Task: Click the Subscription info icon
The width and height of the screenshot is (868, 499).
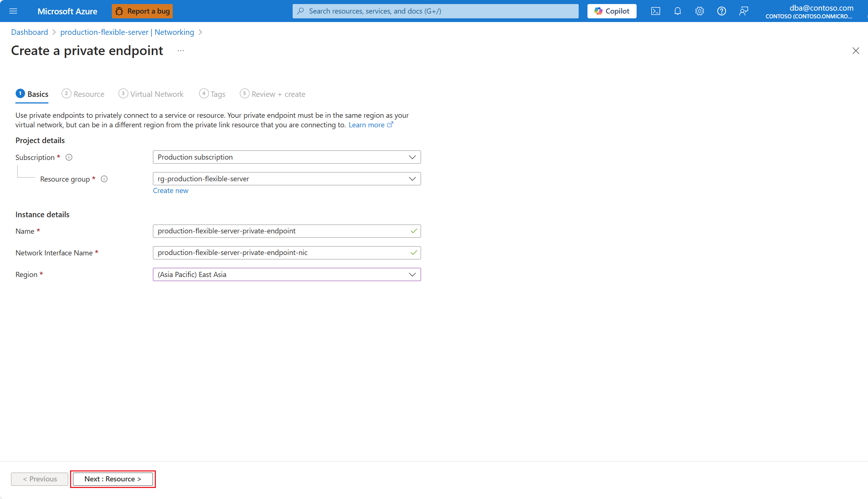Action: pos(69,157)
